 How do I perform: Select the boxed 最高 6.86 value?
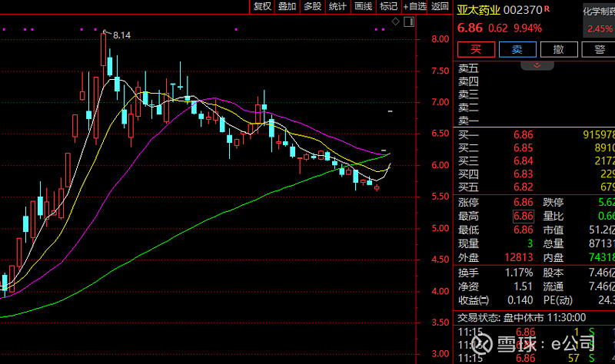tap(524, 216)
